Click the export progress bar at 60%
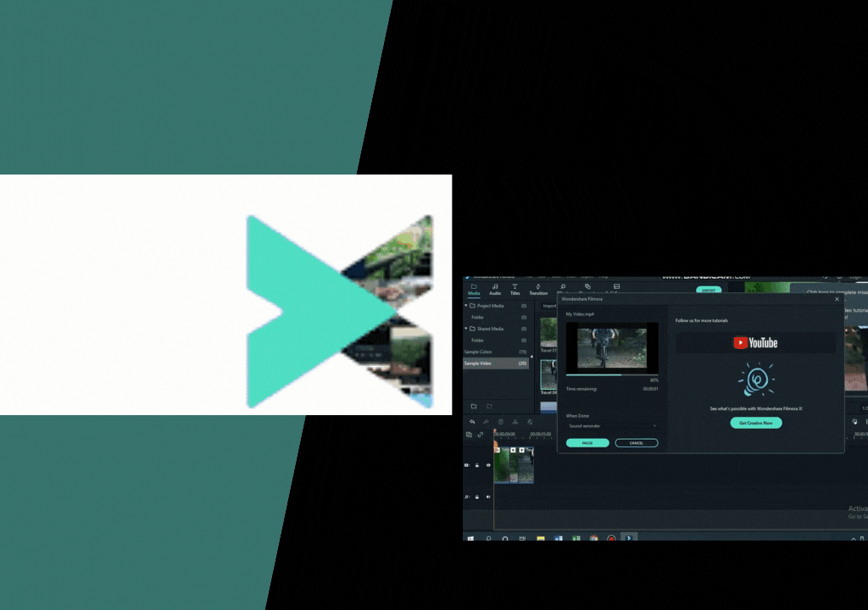The image size is (868, 610). [x=611, y=374]
